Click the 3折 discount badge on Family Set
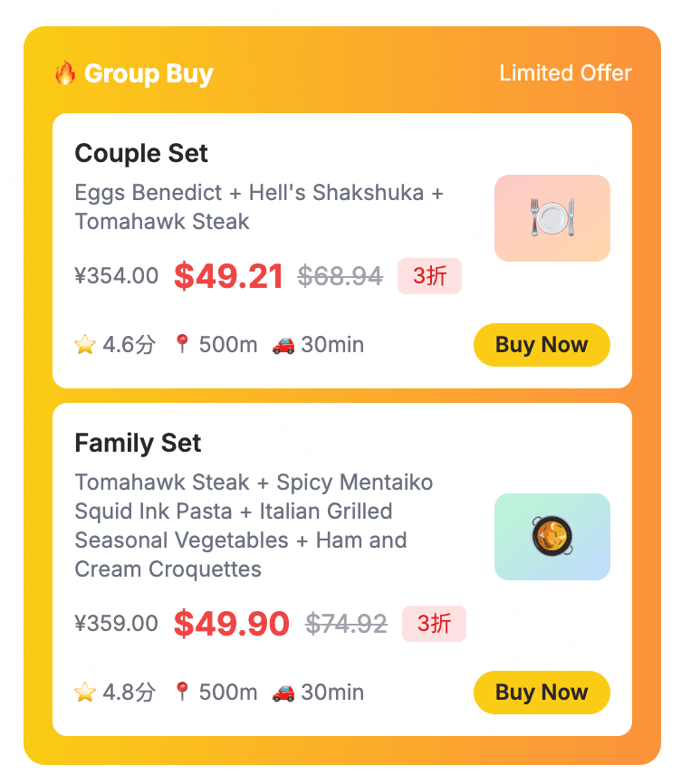This screenshot has height=784, width=681. coord(434,624)
